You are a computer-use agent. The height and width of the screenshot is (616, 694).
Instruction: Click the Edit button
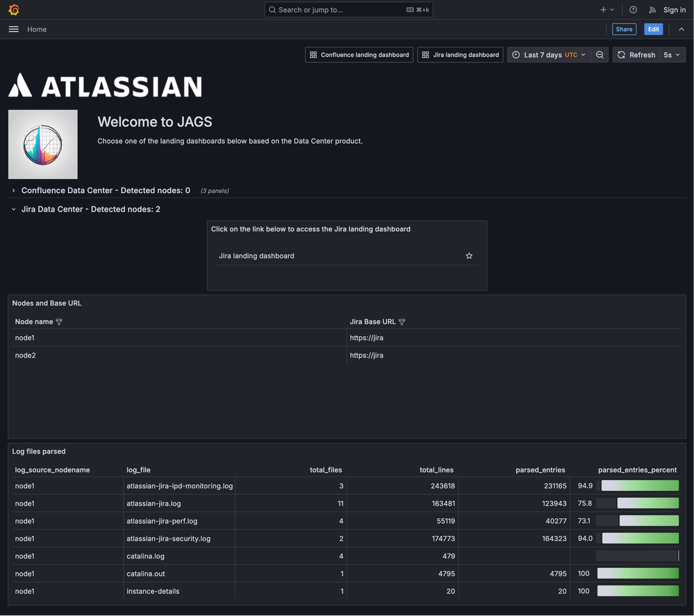point(653,29)
